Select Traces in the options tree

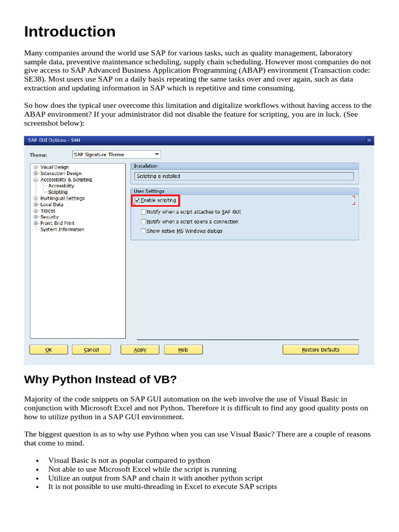[x=48, y=211]
